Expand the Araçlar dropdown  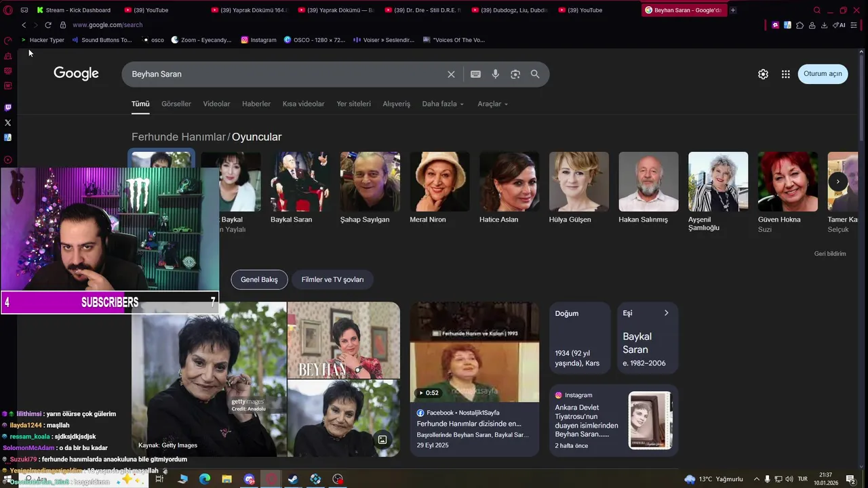pyautogui.click(x=493, y=104)
